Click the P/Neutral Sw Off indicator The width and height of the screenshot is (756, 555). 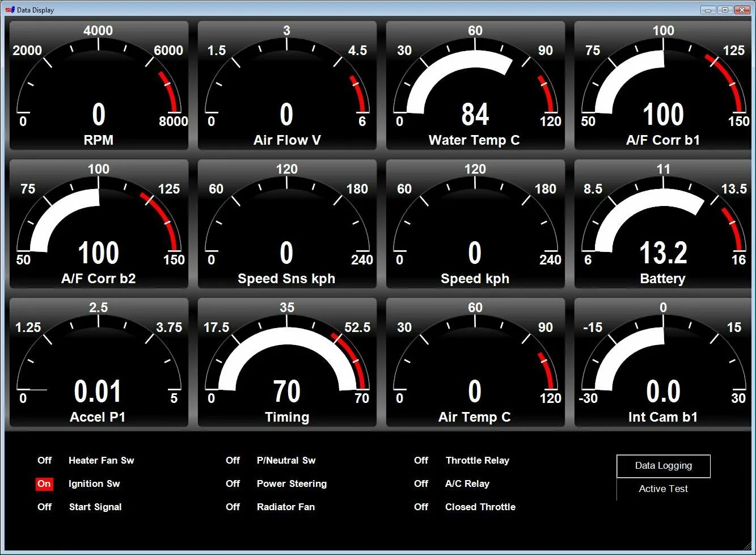click(233, 460)
